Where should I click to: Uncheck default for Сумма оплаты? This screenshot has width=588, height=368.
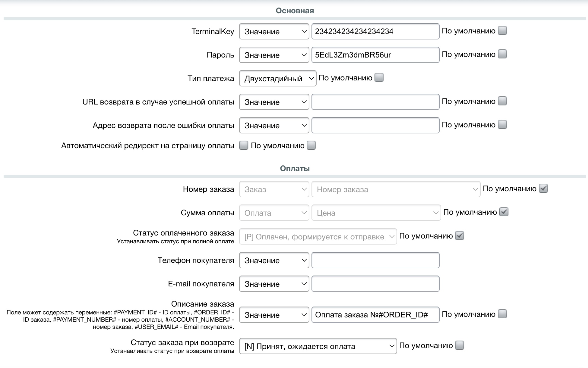pos(504,212)
